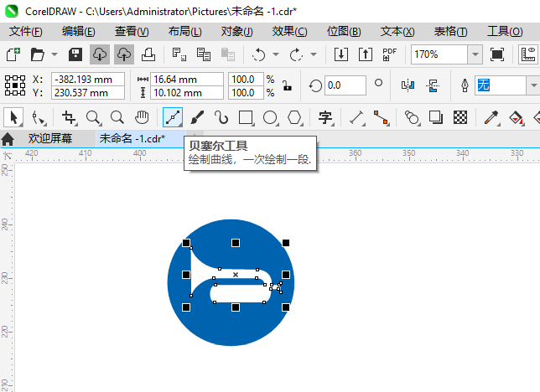Click the Export icon

pos(366,54)
